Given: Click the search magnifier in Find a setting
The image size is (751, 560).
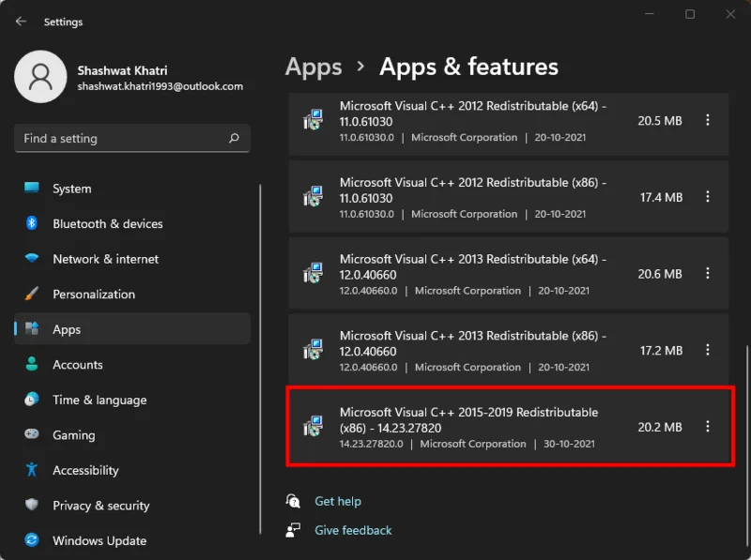Looking at the screenshot, I should click(x=234, y=138).
